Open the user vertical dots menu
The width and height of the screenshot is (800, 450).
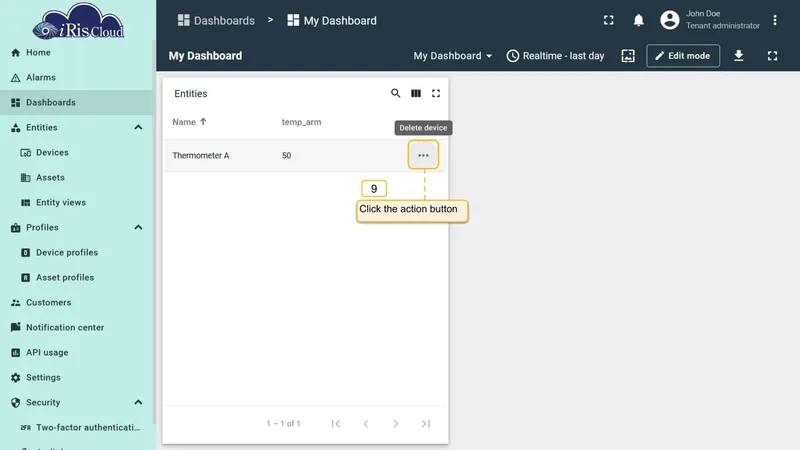coord(774,20)
